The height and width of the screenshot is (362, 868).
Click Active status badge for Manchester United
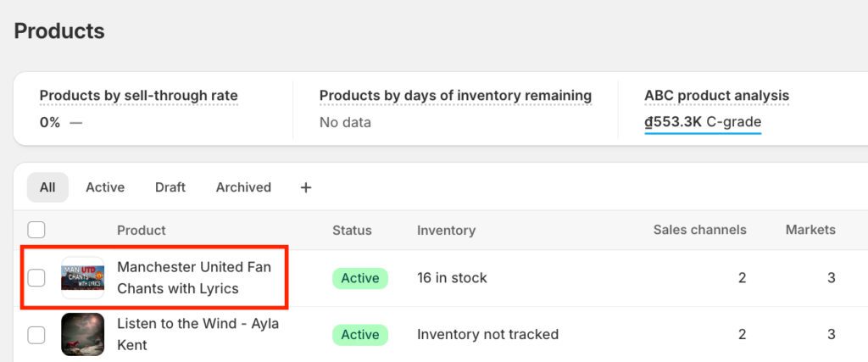tap(359, 278)
